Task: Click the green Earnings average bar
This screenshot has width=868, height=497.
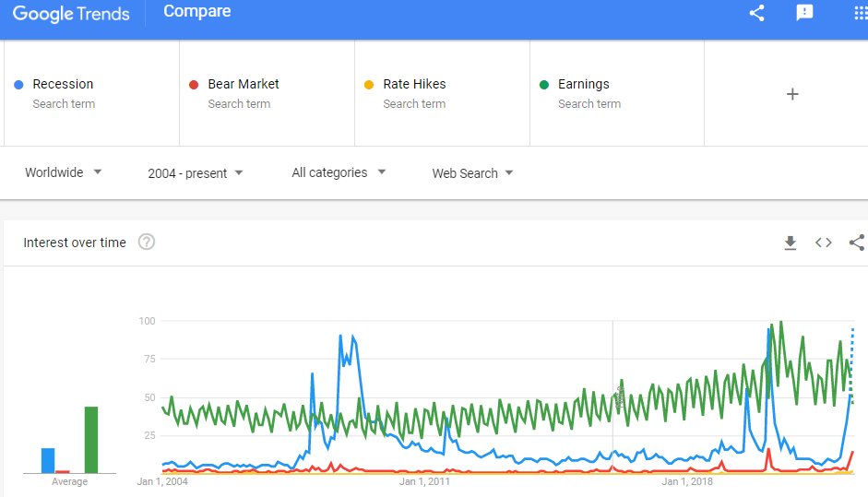Action: pyautogui.click(x=91, y=440)
